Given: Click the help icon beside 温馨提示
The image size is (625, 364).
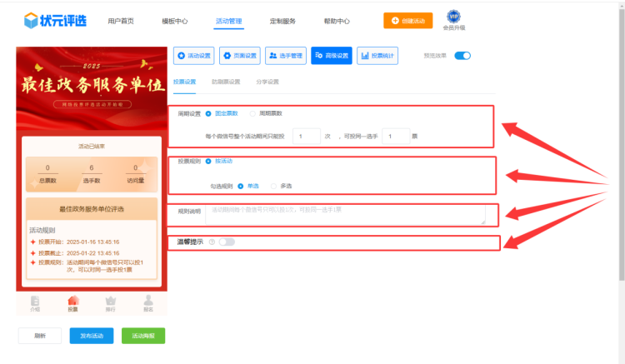Looking at the screenshot, I should 212,242.
